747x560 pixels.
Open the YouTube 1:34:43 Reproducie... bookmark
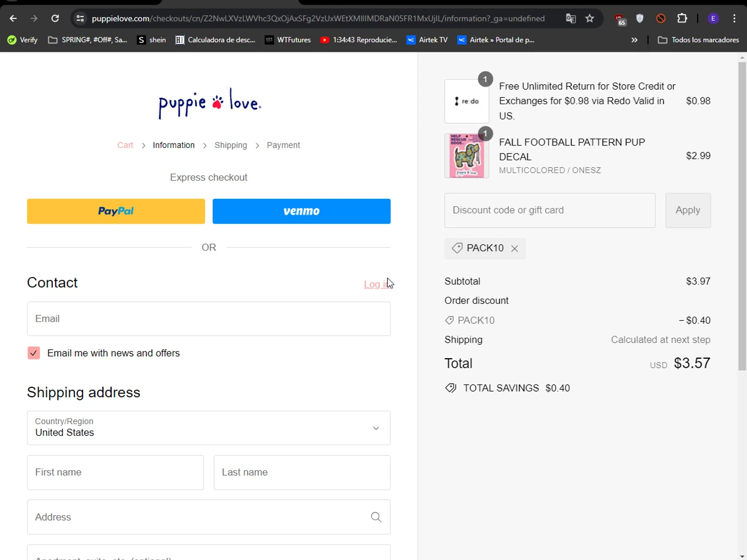pos(359,40)
